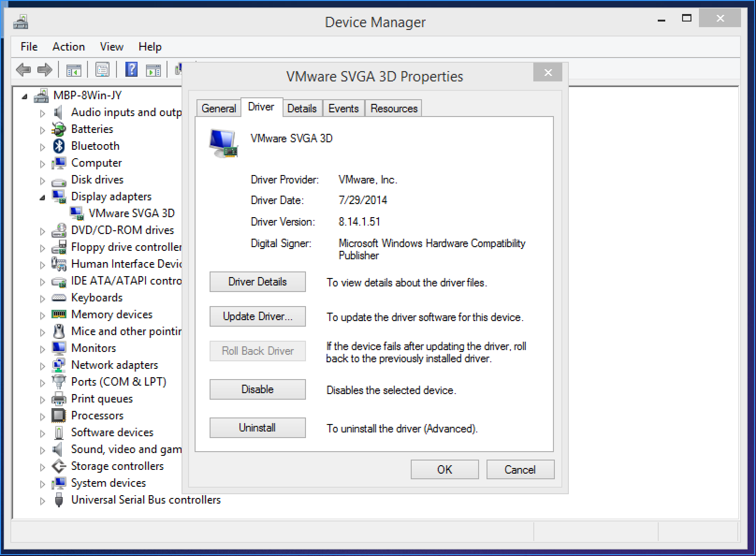Click the Processors chip icon
This screenshot has width=756, height=556.
[58, 416]
